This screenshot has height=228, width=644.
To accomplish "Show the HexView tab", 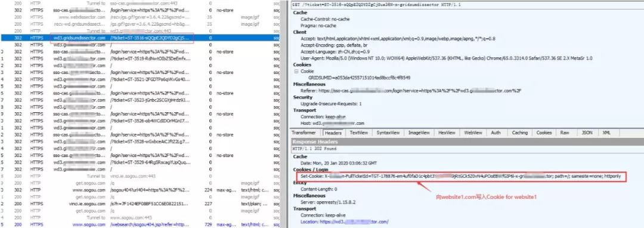I will tap(447, 133).
